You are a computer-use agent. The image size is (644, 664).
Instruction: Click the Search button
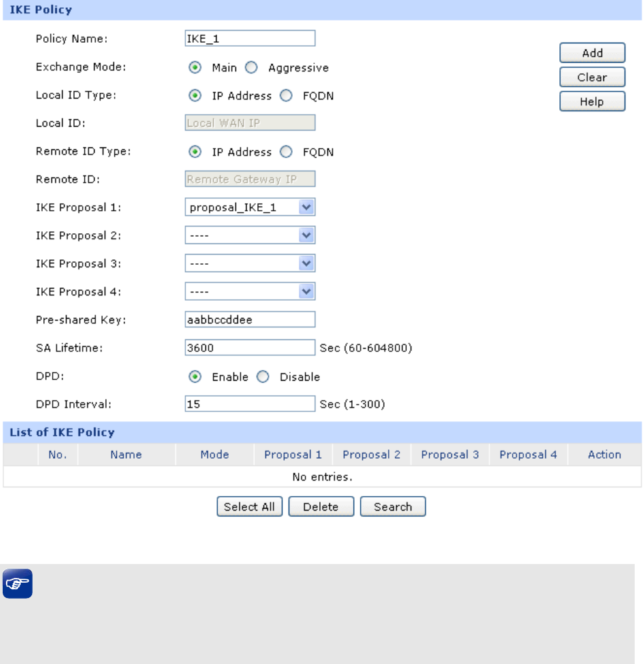pos(393,507)
